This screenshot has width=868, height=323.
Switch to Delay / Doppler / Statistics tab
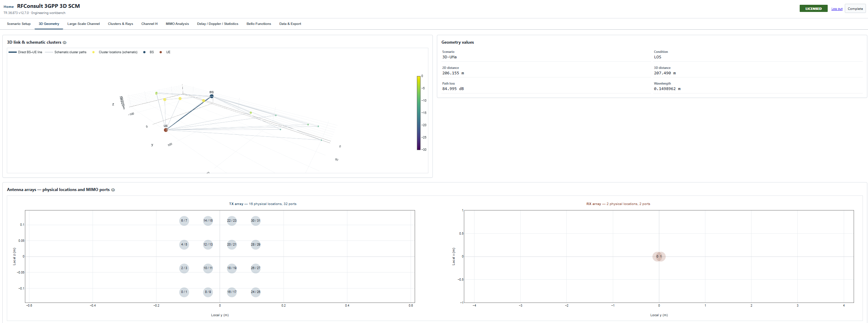pos(218,24)
